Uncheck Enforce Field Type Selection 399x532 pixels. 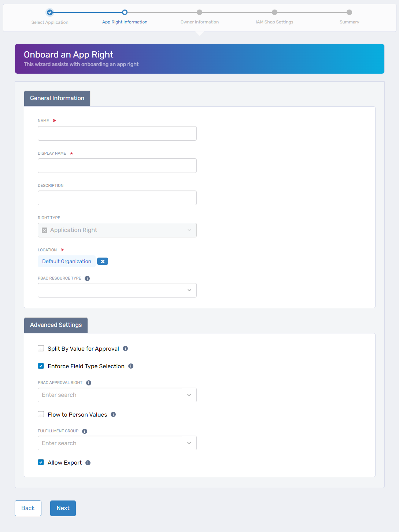[41, 366]
